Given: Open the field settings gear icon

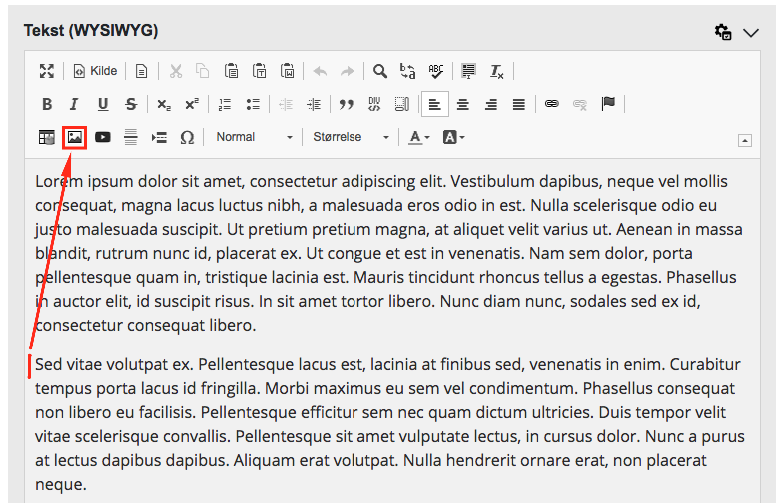Looking at the screenshot, I should [x=723, y=32].
